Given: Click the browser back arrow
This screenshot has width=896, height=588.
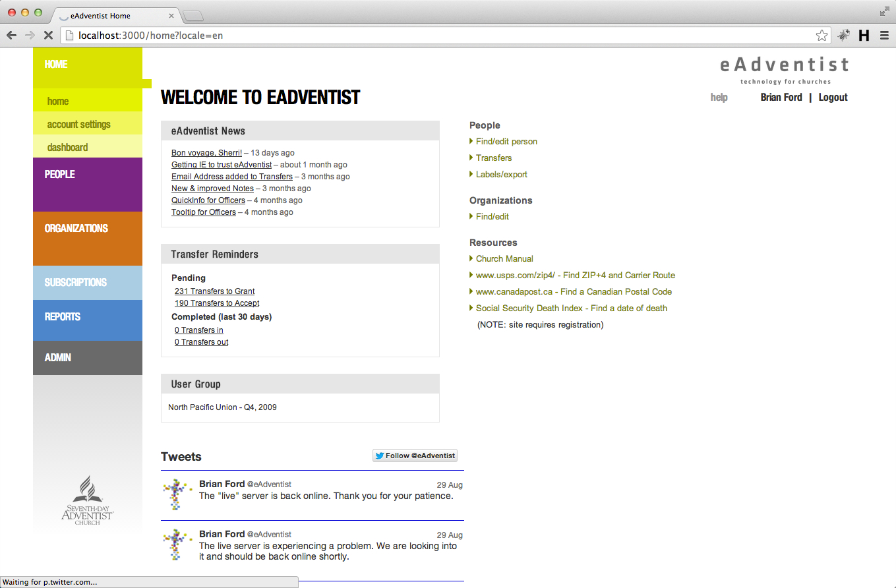Looking at the screenshot, I should 11,36.
